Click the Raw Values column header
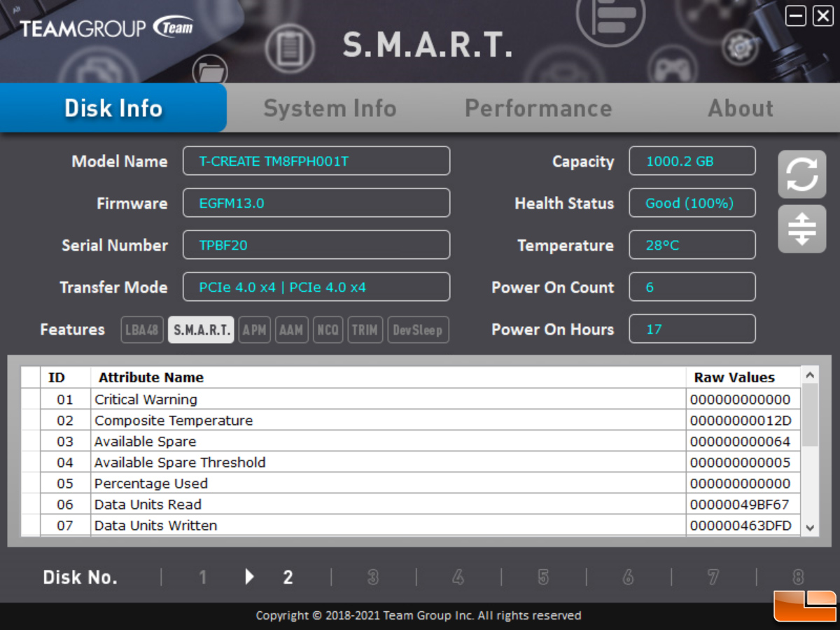Image resolution: width=840 pixels, height=630 pixels. [x=743, y=377]
